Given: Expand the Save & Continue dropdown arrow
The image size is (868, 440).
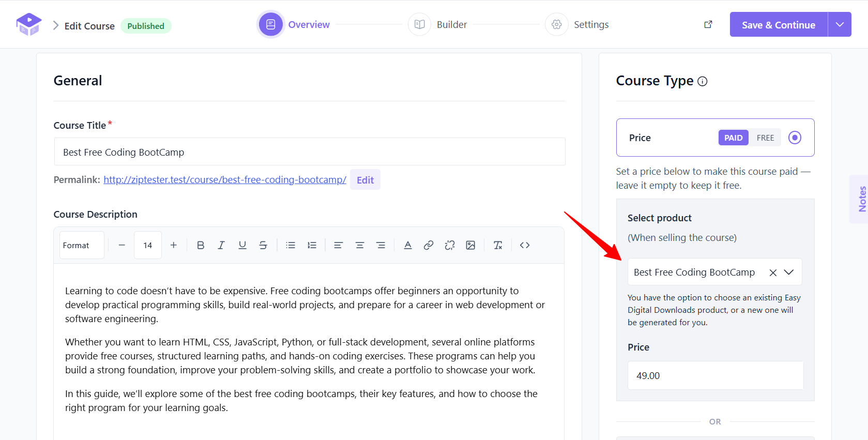Looking at the screenshot, I should pyautogui.click(x=840, y=24).
